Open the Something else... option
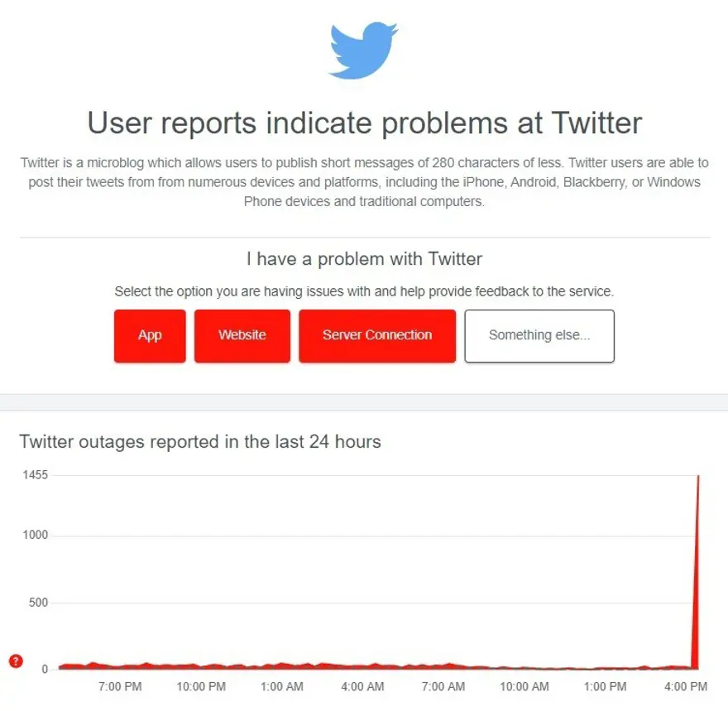 (539, 336)
